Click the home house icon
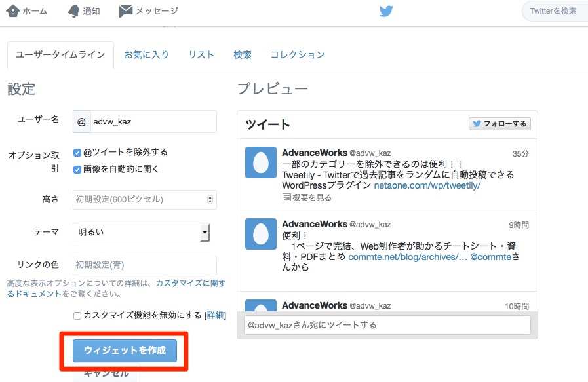This screenshot has height=382, width=588. (12, 11)
